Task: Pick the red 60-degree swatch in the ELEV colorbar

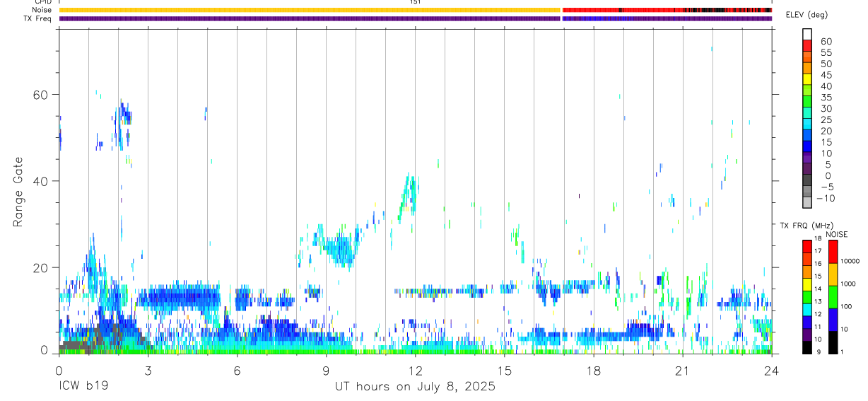Action: 807,45
